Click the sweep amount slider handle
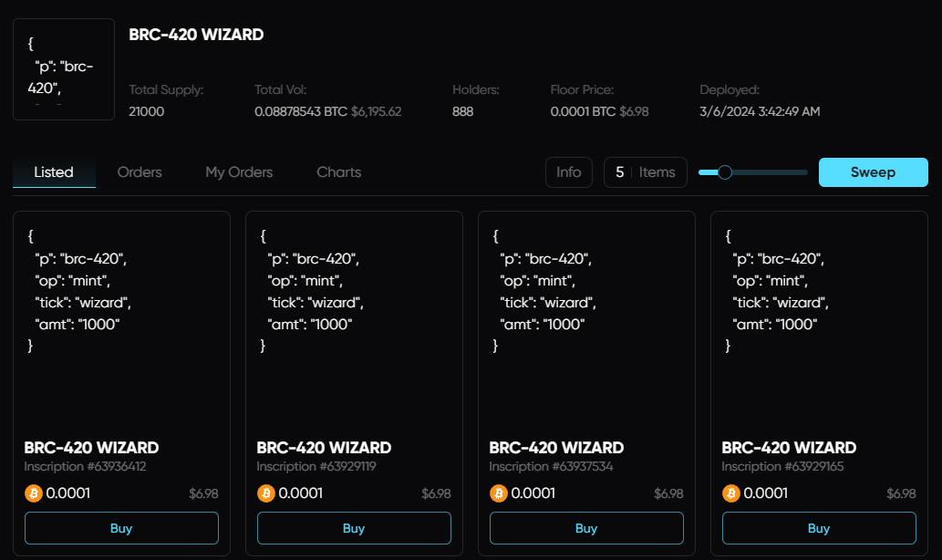This screenshot has width=942, height=560. click(725, 172)
